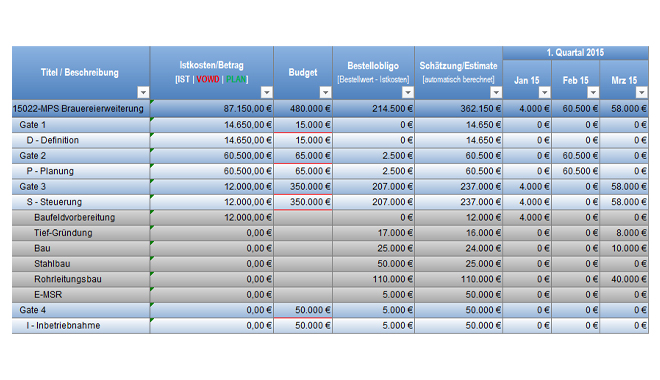This screenshot has height=380, width=660.
Task: Select the Gate 1 row title
Action: click(32, 125)
